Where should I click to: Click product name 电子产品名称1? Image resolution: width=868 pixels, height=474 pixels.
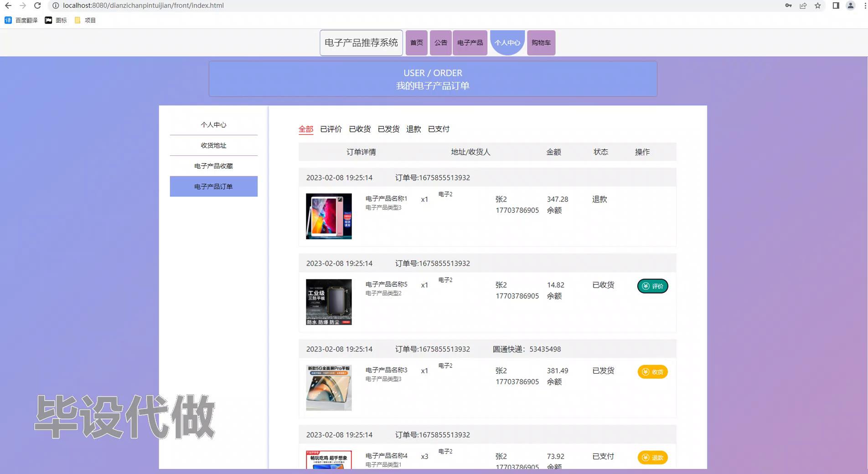click(x=386, y=199)
